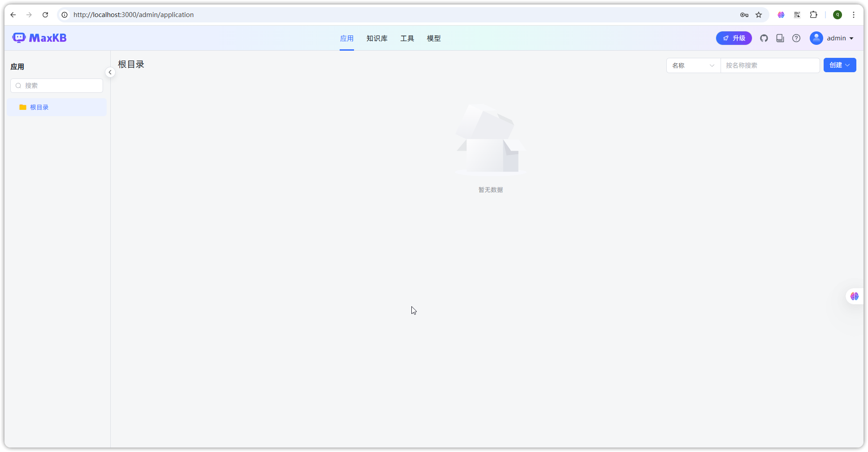868x452 pixels.
Task: Click the screen/monitor icon in header
Action: point(780,38)
